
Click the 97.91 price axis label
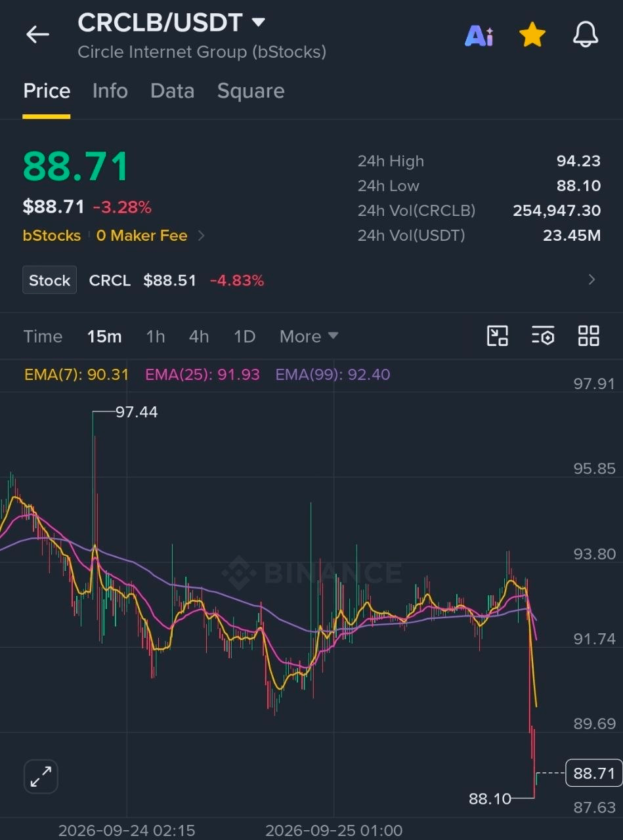(x=594, y=383)
